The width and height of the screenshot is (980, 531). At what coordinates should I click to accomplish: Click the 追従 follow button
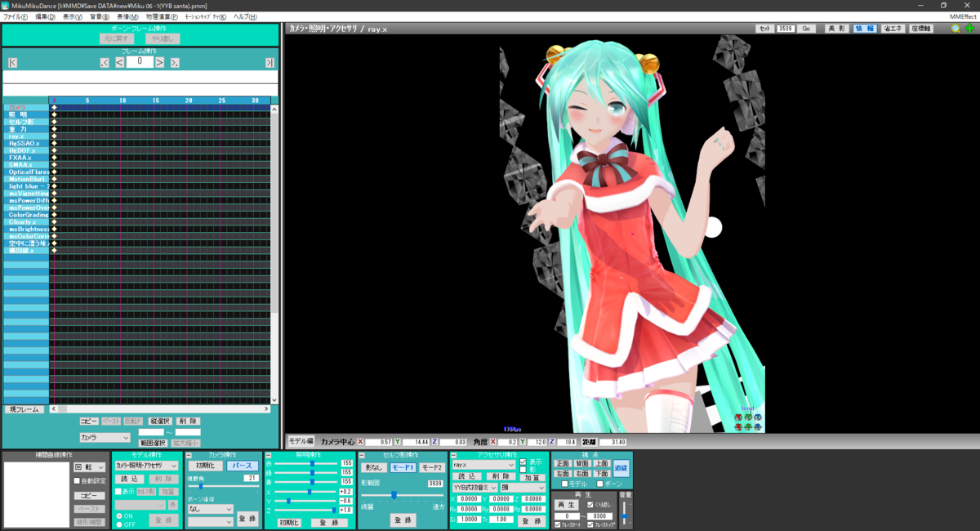point(621,468)
